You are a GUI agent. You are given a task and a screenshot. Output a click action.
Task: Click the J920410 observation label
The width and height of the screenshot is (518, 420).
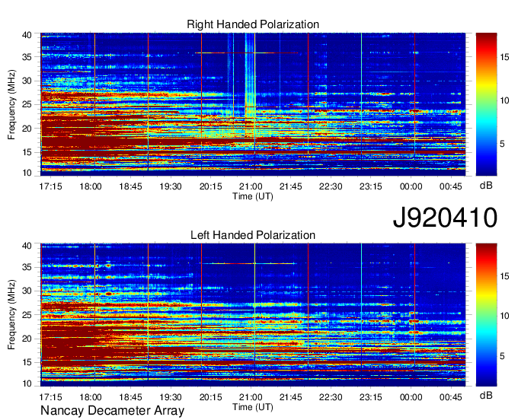(445, 218)
